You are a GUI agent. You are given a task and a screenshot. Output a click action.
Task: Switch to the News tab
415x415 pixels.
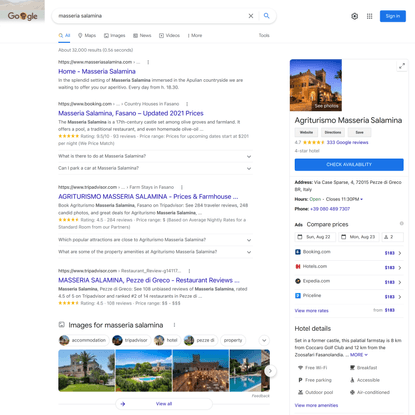(142, 35)
